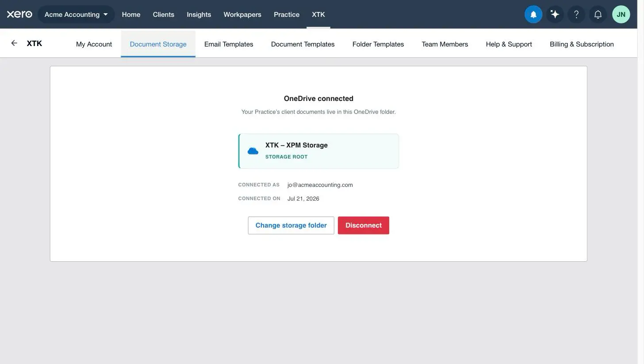Open the Insights menu item
Image resolution: width=644 pixels, height=364 pixels.
pos(199,14)
